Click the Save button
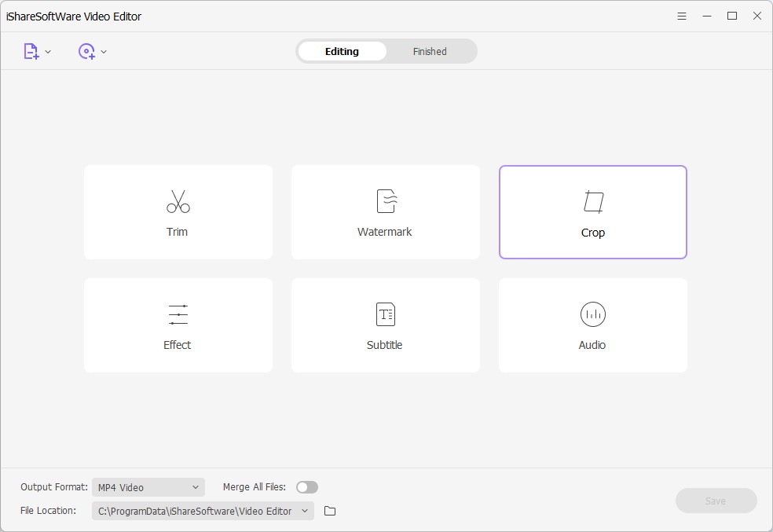 716,501
